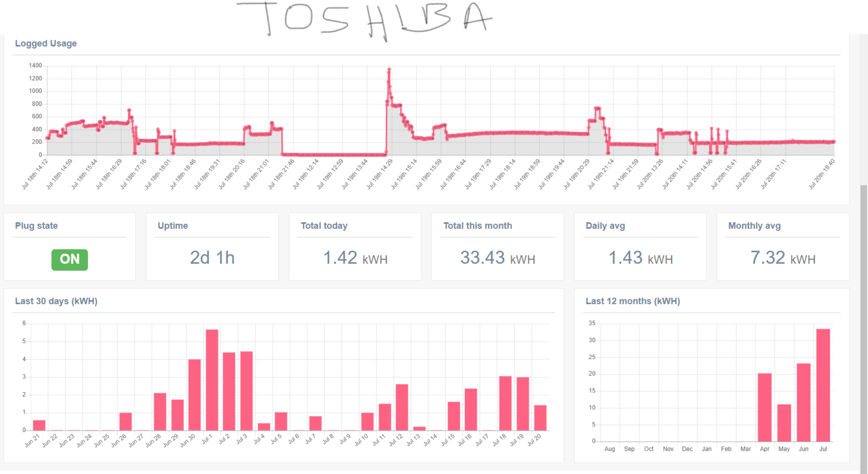The image size is (868, 474).
Task: Click the Jul 12 bar in Last 30 days chart
Action: point(402,407)
